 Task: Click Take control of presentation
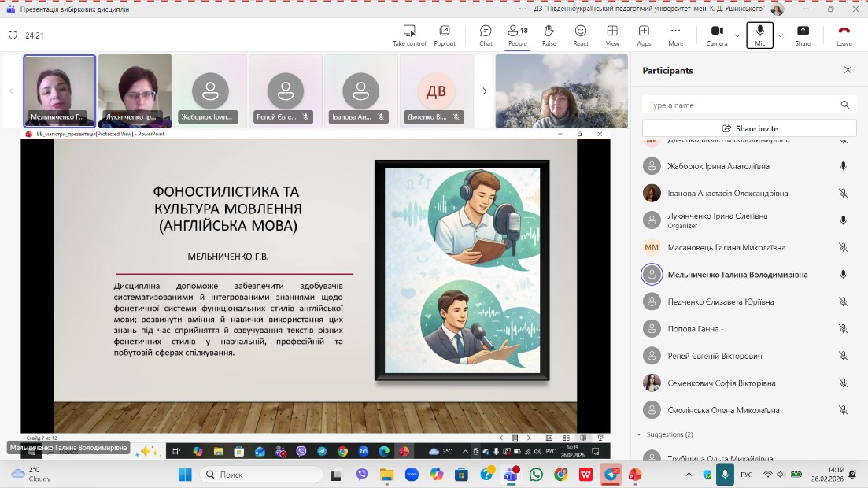(x=409, y=35)
